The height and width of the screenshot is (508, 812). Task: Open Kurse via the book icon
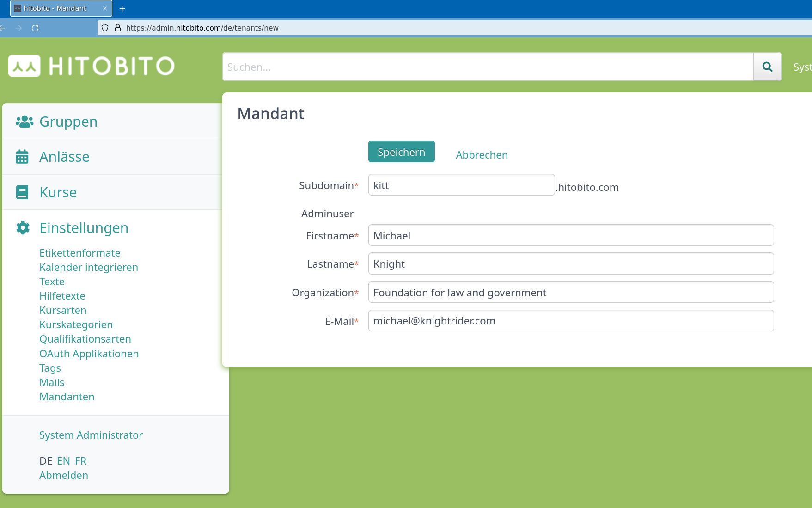tap(23, 191)
